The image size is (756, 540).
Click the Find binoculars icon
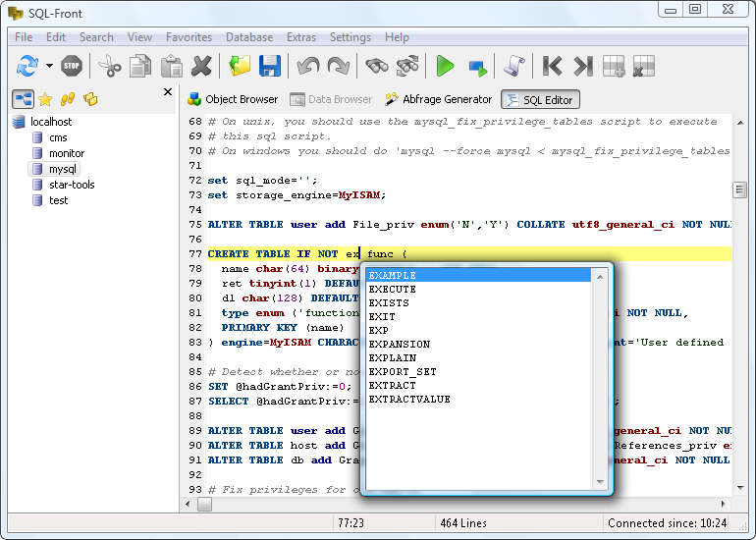click(377, 66)
